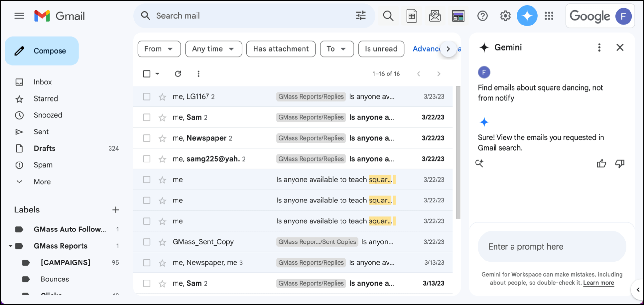Open the Settings gear icon
The height and width of the screenshot is (305, 644).
point(505,16)
